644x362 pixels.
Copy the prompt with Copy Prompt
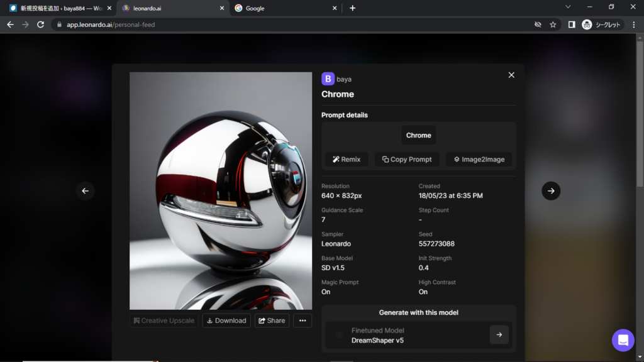[407, 160]
